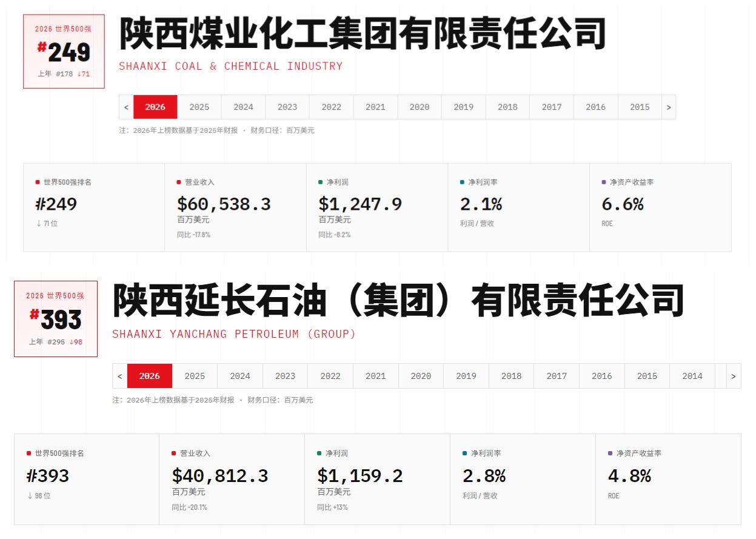Click 上年 #178 in the 249 badge

click(55, 74)
